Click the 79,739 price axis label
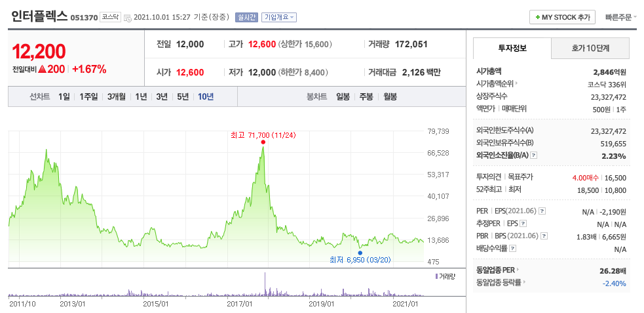The height and width of the screenshot is (313, 644). click(438, 131)
